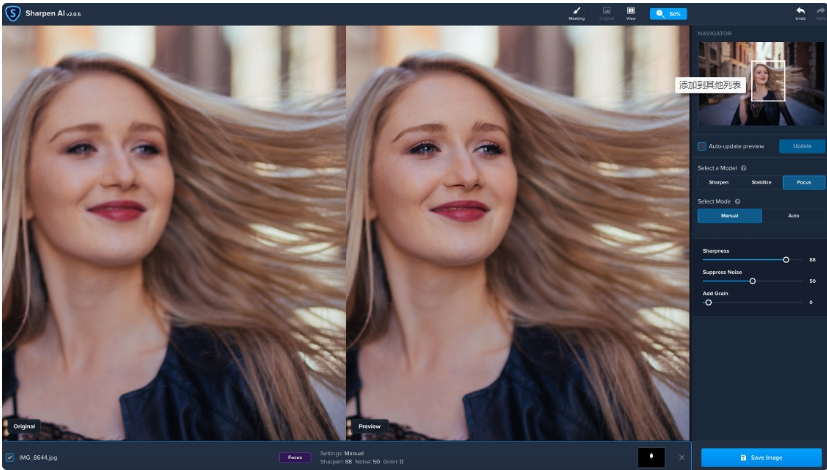Screen dimensions: 827x470
Task: Choose the Stabilize model tab
Action: [761, 183]
